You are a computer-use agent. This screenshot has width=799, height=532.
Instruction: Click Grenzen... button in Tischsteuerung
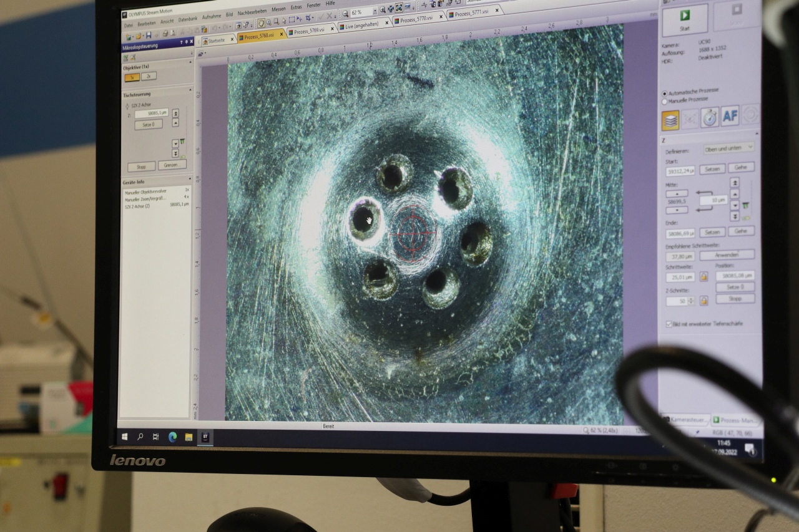172,165
